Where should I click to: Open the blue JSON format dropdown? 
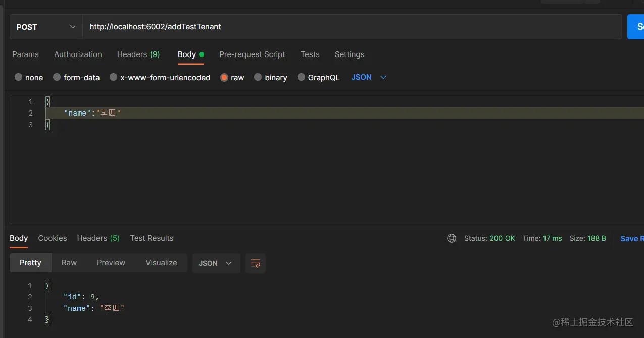coord(369,77)
